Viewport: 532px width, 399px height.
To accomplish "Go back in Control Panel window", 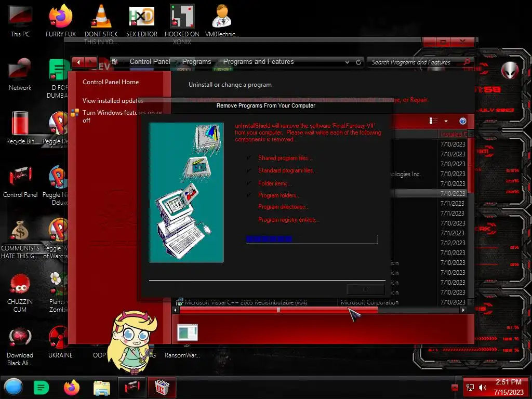I will pyautogui.click(x=78, y=62).
